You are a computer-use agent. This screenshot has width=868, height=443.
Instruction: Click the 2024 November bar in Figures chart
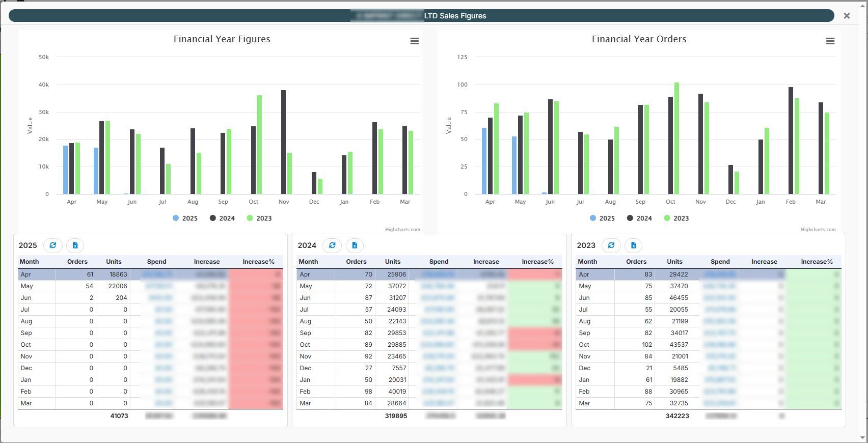pyautogui.click(x=283, y=143)
